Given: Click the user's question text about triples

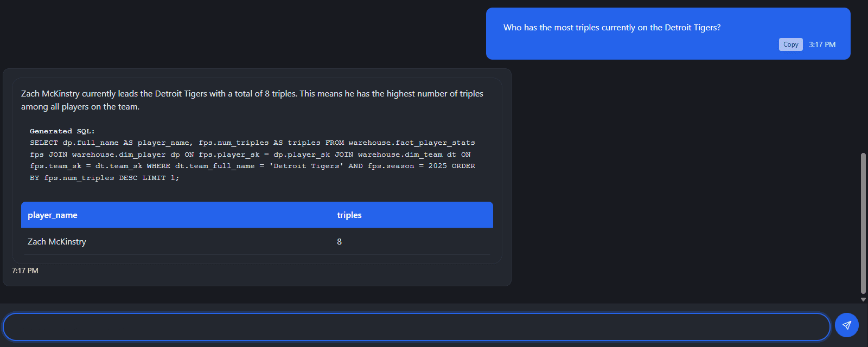Looking at the screenshot, I should pyautogui.click(x=611, y=28).
